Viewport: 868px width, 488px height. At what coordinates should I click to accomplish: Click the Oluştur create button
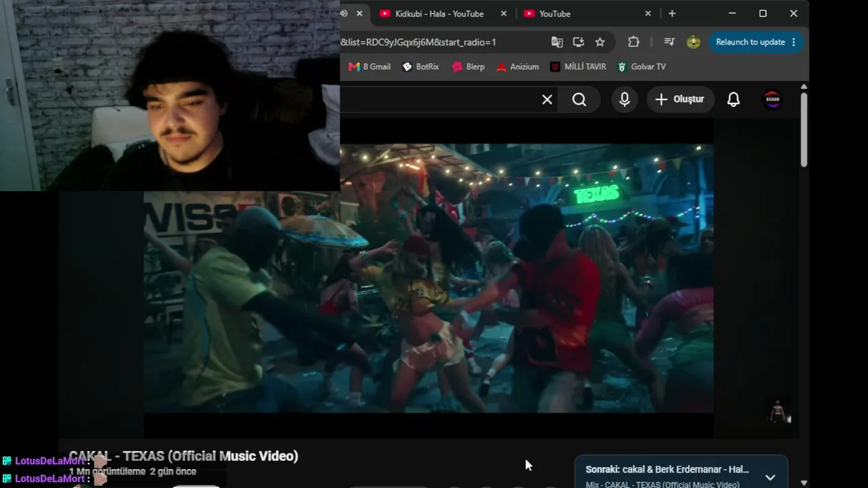[x=679, y=100]
